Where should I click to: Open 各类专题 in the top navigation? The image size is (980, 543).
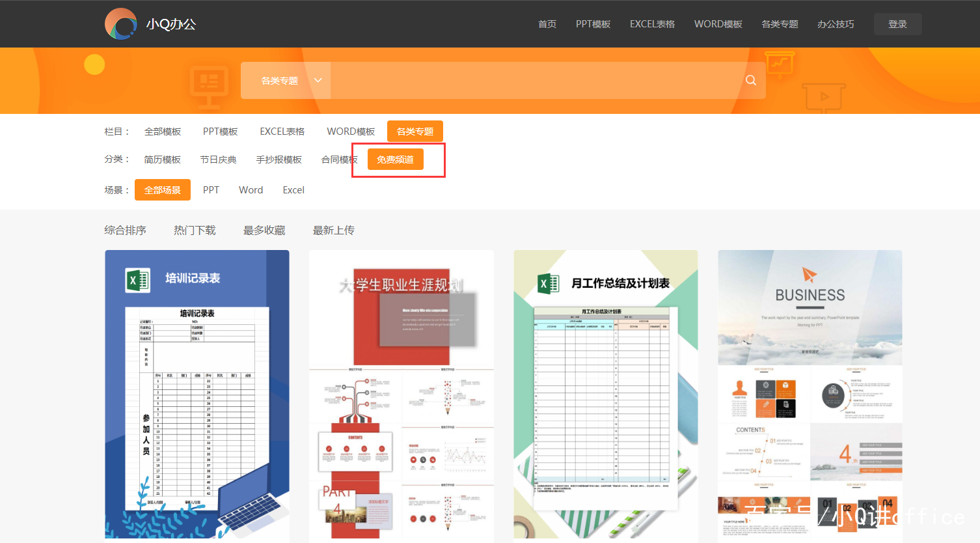click(x=780, y=24)
